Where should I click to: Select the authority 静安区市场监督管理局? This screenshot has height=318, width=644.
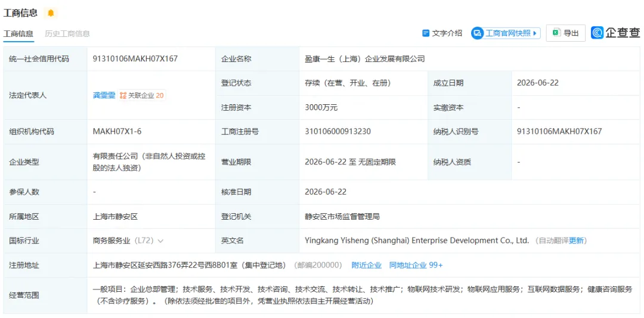click(x=342, y=216)
